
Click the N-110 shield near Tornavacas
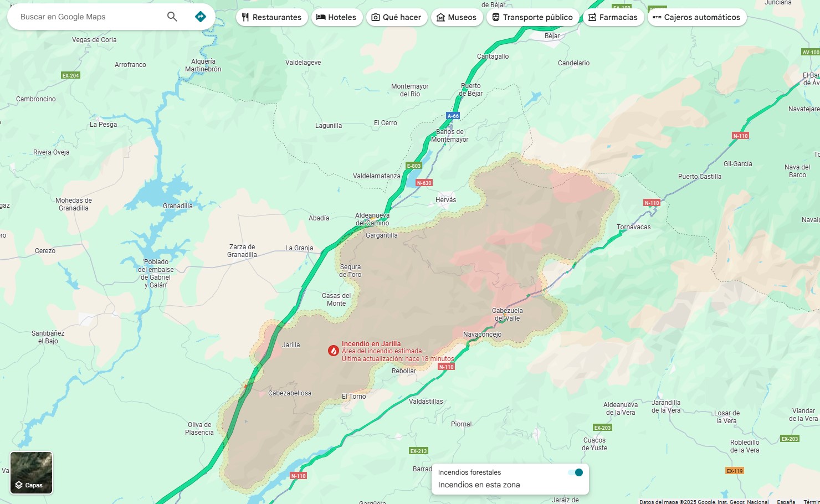[x=652, y=203]
